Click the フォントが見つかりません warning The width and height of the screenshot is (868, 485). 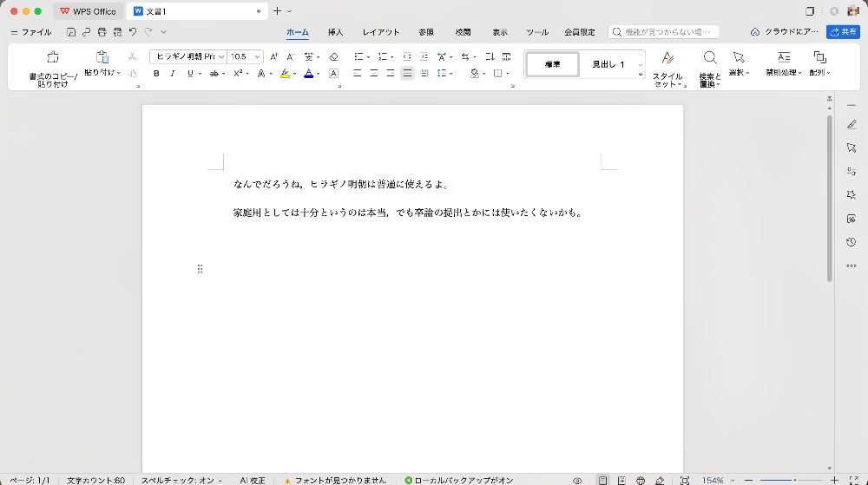pos(335,481)
